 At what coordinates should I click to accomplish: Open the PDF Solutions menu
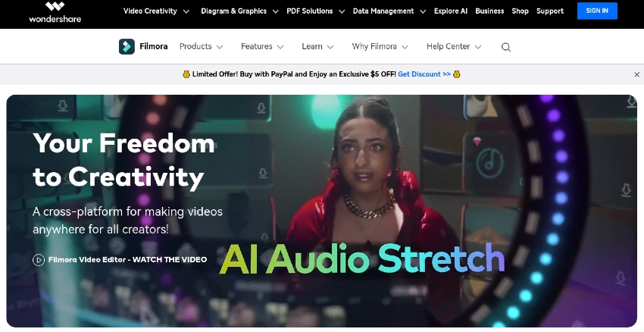(310, 11)
